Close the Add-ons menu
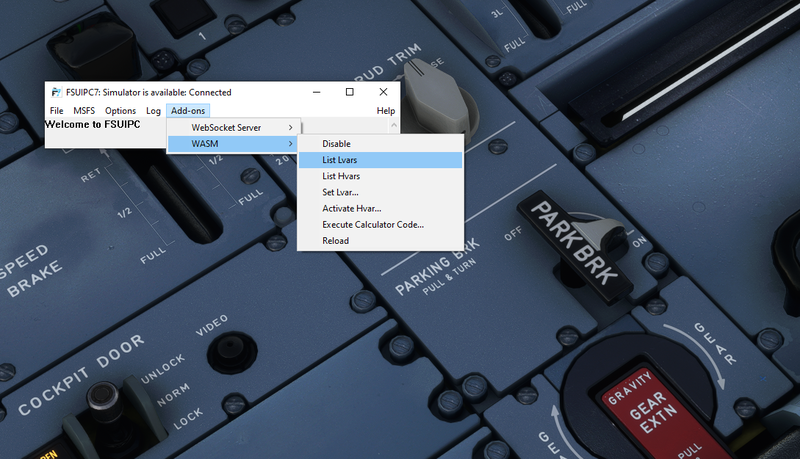 coord(188,111)
